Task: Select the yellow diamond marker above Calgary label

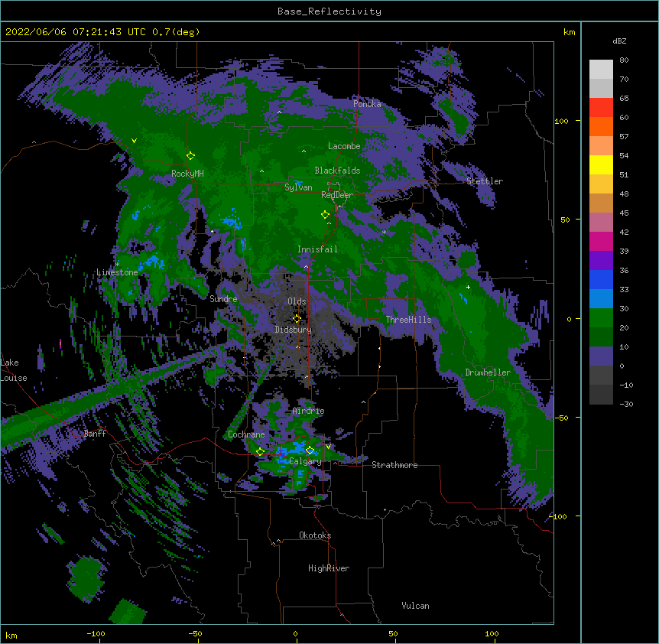Action: tap(310, 450)
